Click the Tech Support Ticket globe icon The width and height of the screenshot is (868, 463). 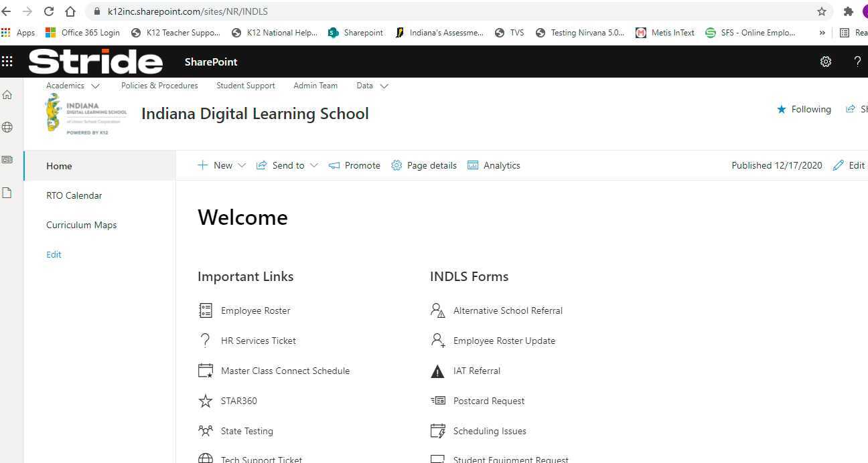pos(206,459)
